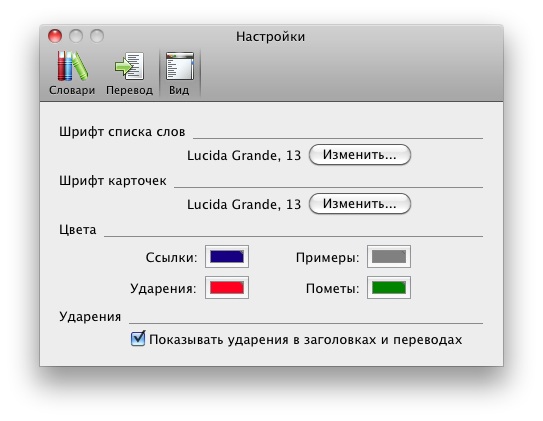Click Изменить for word list font
Viewport: 543px width, 421px height.
360,155
